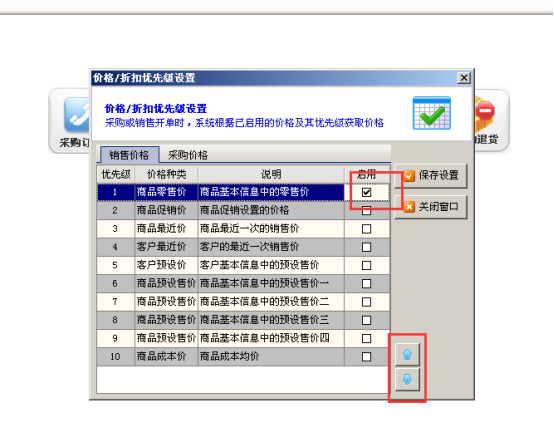Click the 价格种类 column header

[166, 174]
